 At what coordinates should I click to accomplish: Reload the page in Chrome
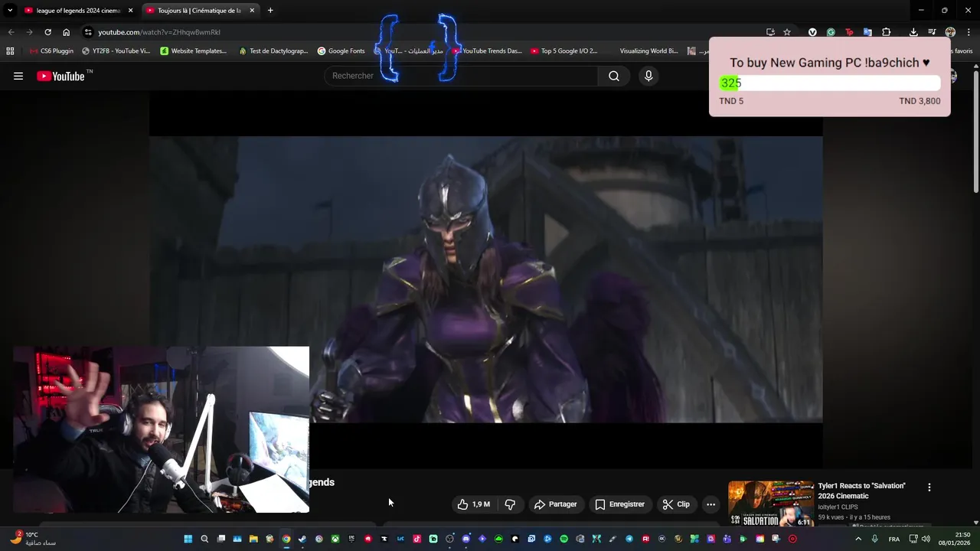[x=47, y=32]
